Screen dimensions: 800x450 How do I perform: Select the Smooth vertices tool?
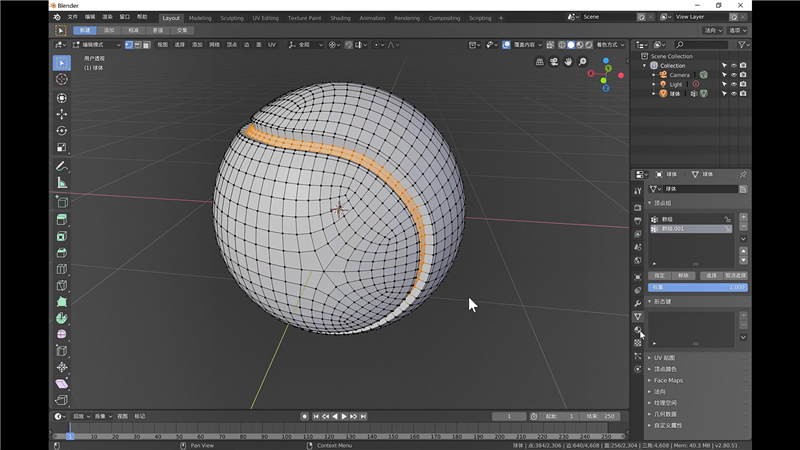[x=62, y=334]
